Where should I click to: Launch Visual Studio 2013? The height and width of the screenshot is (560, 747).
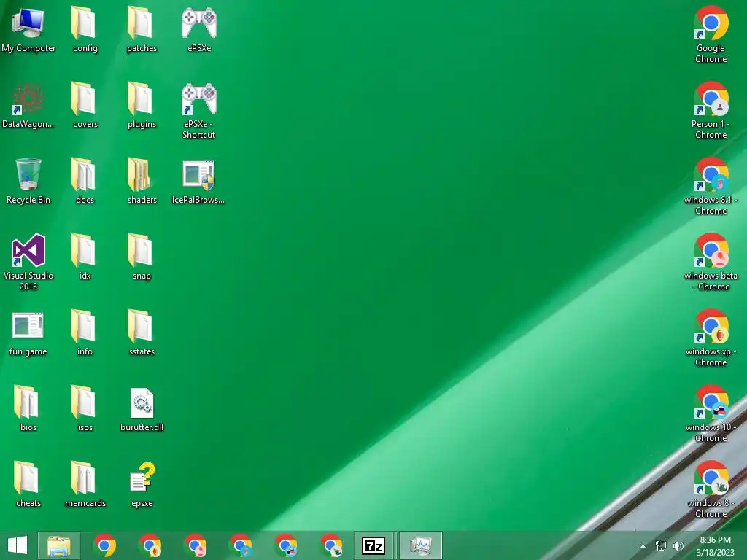point(28,262)
